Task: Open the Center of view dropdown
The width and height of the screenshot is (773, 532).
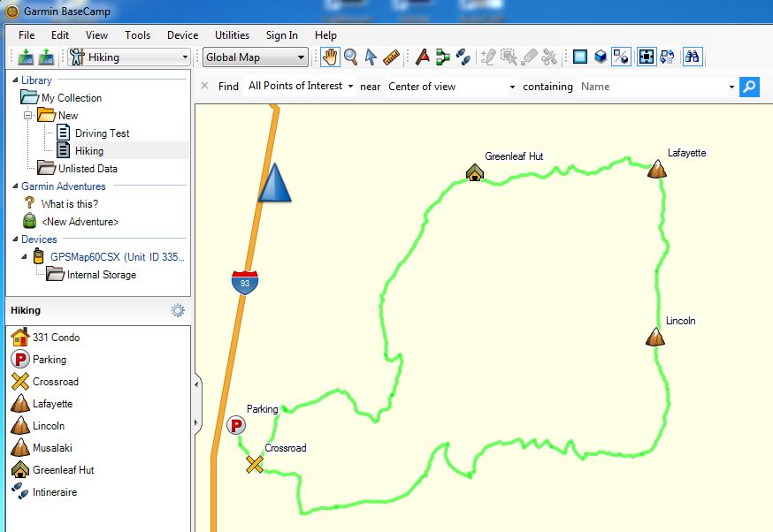Action: (451, 87)
